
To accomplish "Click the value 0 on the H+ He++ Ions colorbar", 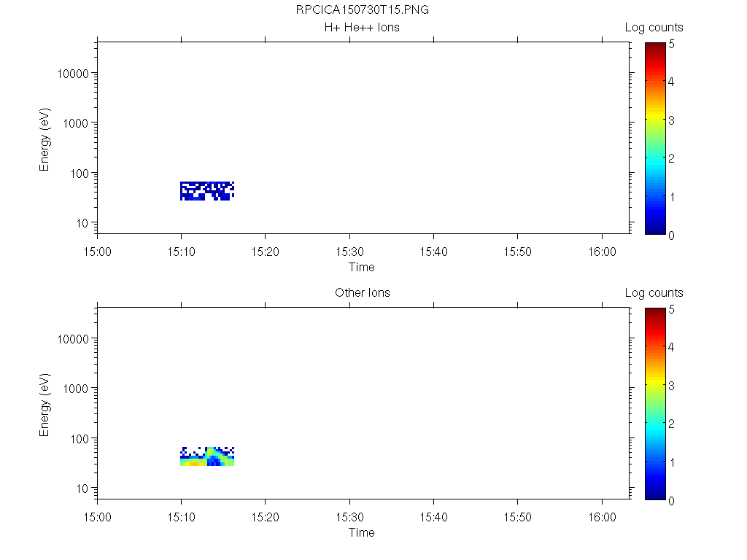I will tap(671, 236).
